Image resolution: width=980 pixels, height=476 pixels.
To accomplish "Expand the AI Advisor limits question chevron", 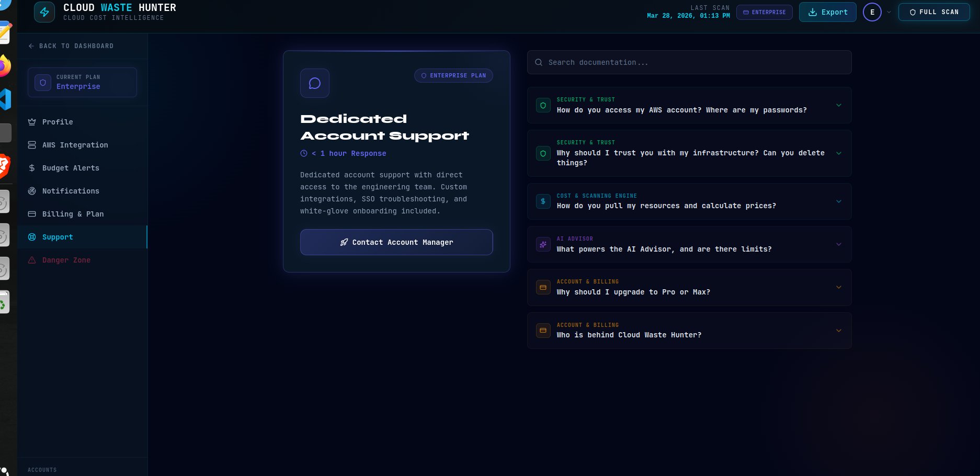I will click(839, 244).
